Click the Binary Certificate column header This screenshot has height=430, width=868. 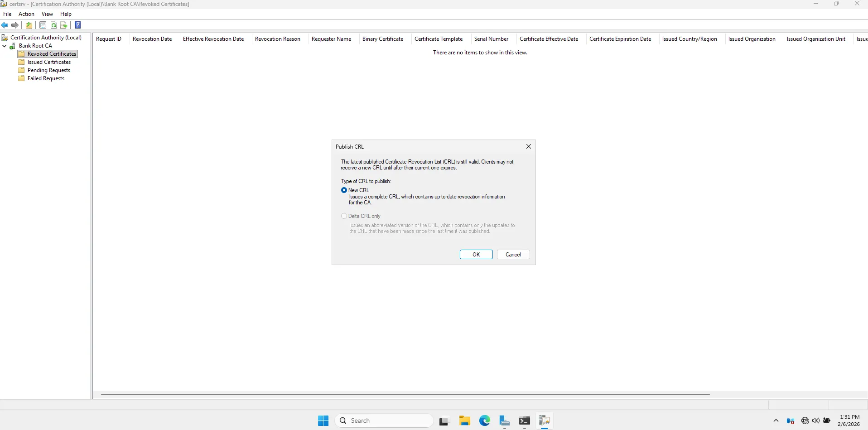pyautogui.click(x=385, y=39)
